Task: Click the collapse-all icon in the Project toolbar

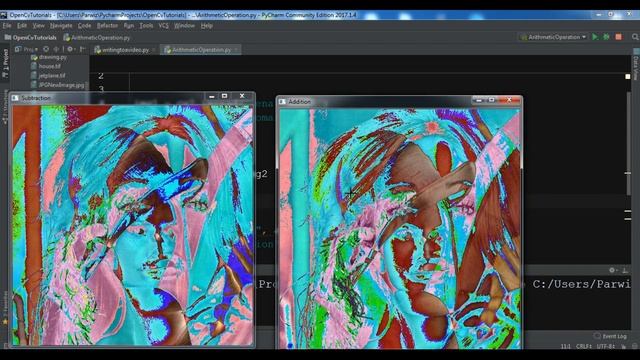Action: click(x=56, y=49)
